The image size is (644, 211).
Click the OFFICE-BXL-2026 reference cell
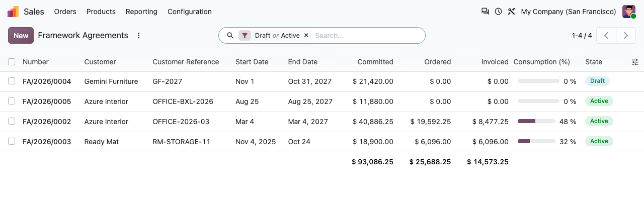click(x=183, y=101)
